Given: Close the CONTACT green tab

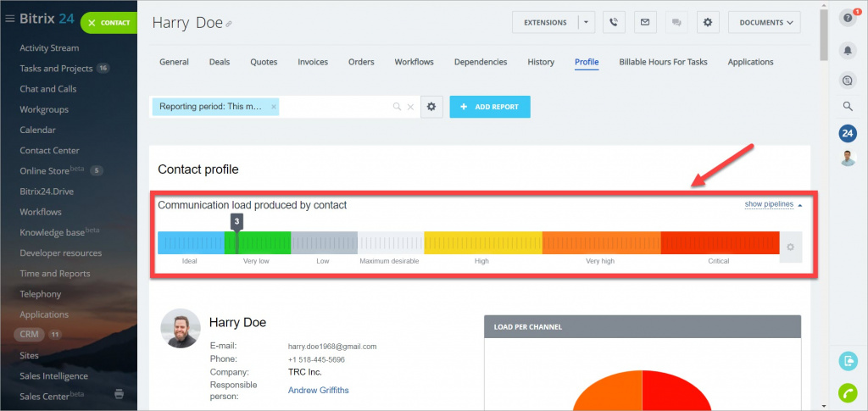Looking at the screenshot, I should [92, 23].
